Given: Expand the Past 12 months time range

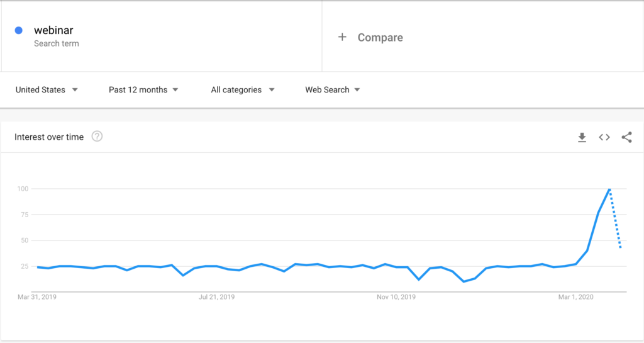Looking at the screenshot, I should pos(143,89).
